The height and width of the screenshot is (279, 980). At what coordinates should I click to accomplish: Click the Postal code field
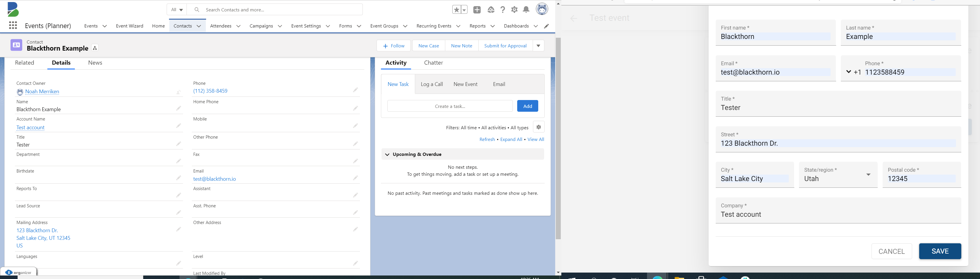[x=922, y=175]
